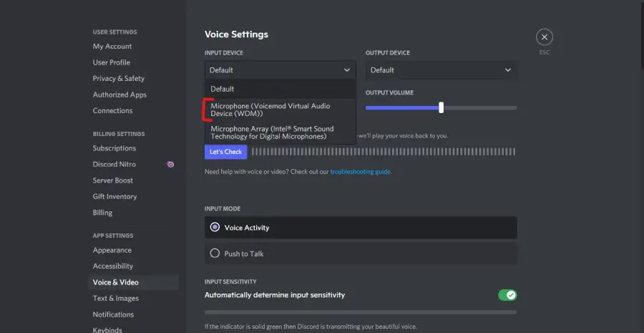The image size is (644, 333).
Task: Click the mic test level meter
Action: click(x=384, y=152)
